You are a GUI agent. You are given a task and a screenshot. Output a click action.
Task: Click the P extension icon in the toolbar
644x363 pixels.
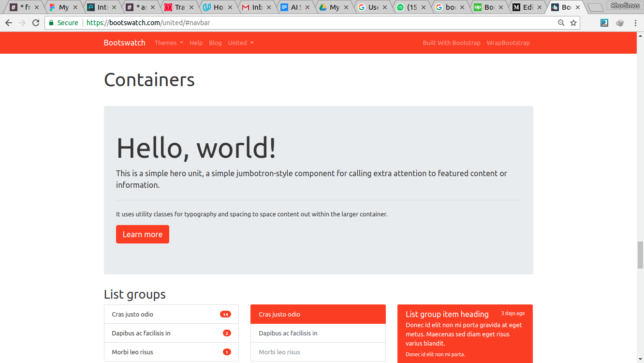(x=604, y=23)
